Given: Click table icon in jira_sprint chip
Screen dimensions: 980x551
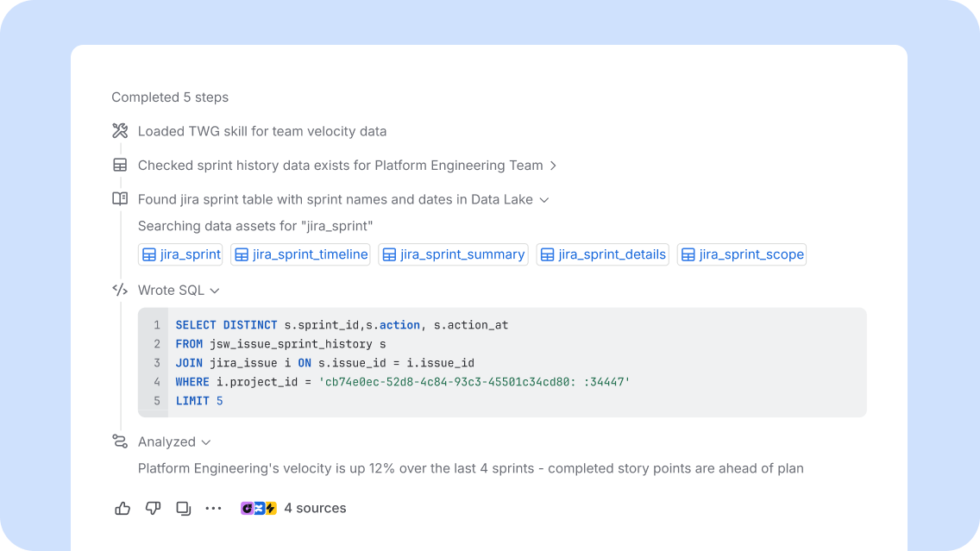Looking at the screenshot, I should pyautogui.click(x=148, y=255).
